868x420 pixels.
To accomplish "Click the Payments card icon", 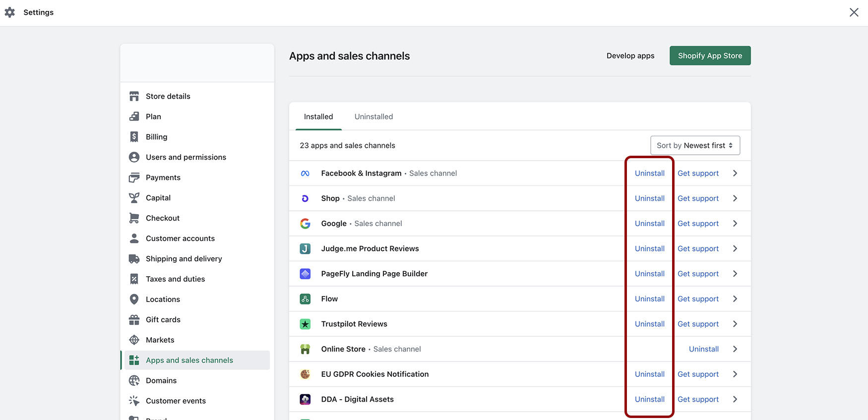I will click(134, 178).
